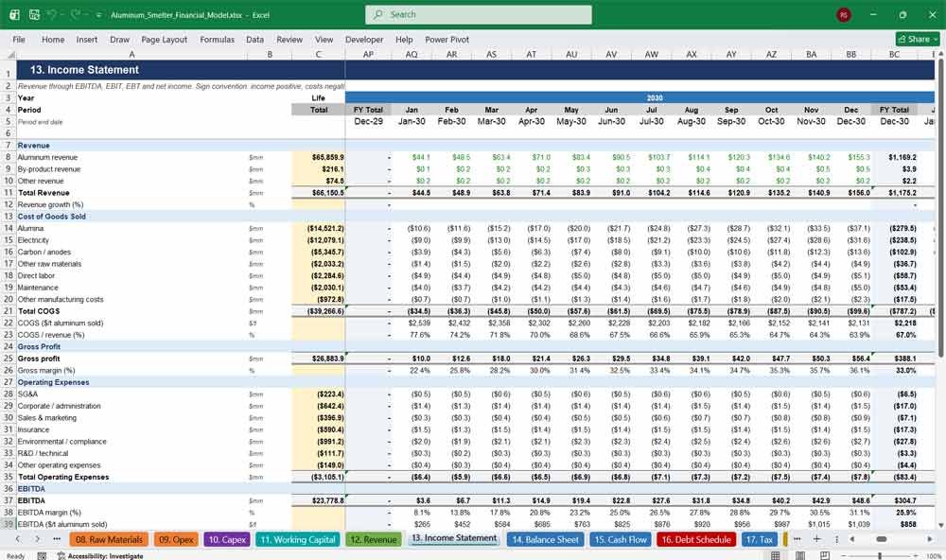Switch to the 11. Working Capital sheet
Viewport: 946px width, 560px height.
[x=298, y=539]
